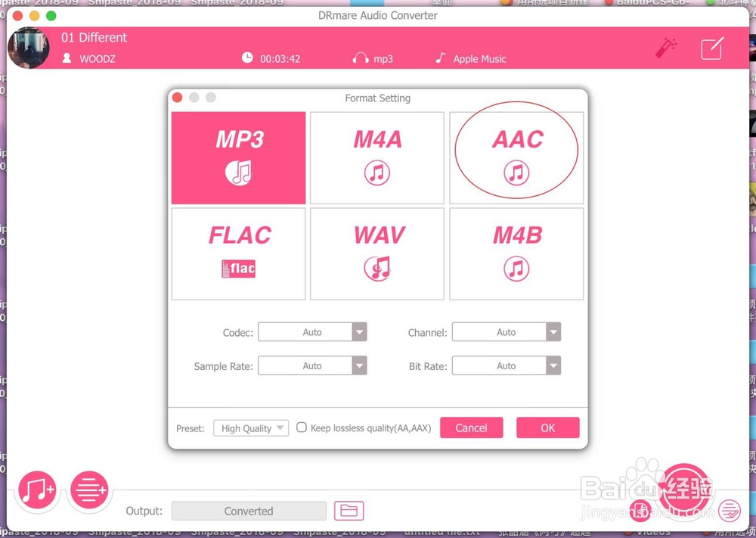
Task: Close the Format Setting dialog
Action: pyautogui.click(x=177, y=98)
